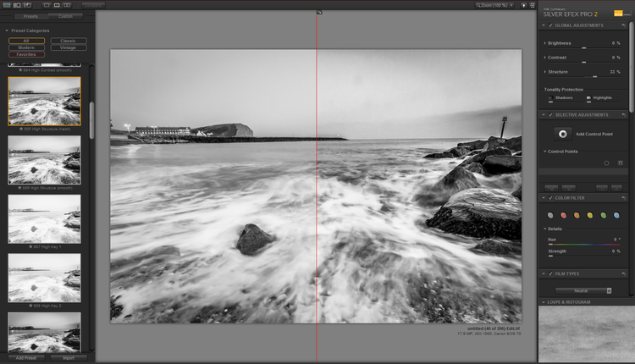Click the Import button
This screenshot has height=364, width=635.
[69, 358]
